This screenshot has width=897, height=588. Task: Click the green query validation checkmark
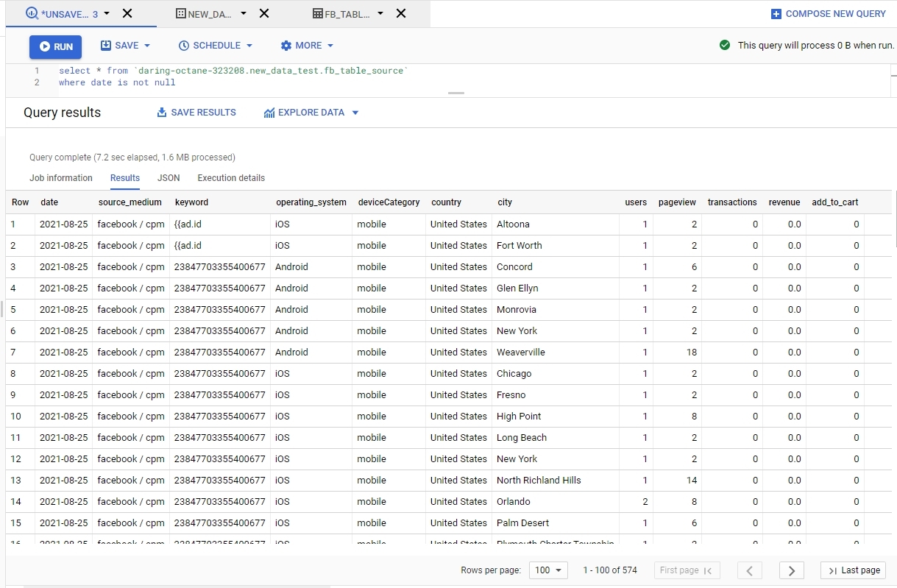pyautogui.click(x=725, y=45)
